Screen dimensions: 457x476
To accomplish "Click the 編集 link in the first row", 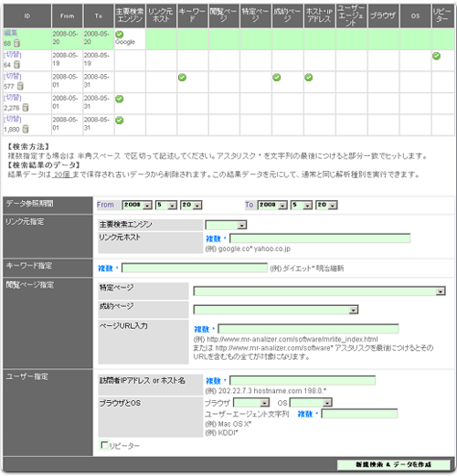I will (x=11, y=33).
